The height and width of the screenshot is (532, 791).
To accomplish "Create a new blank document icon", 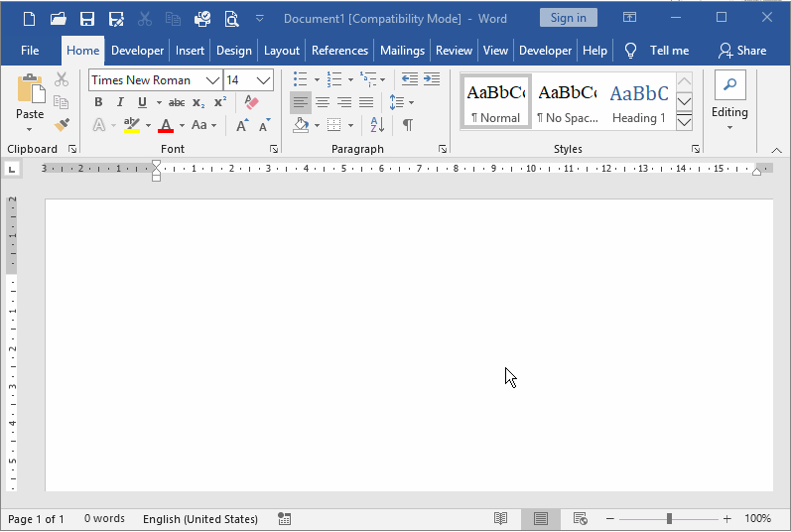I will (29, 19).
